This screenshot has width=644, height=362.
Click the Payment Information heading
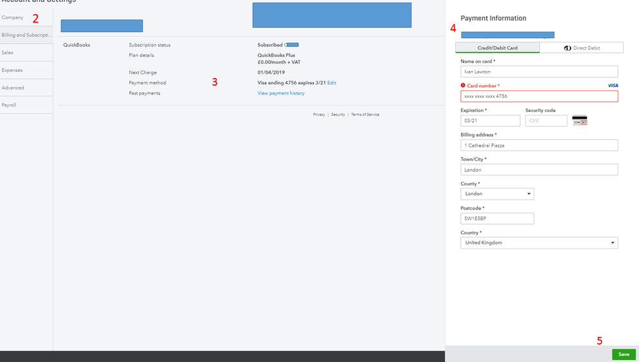click(493, 18)
